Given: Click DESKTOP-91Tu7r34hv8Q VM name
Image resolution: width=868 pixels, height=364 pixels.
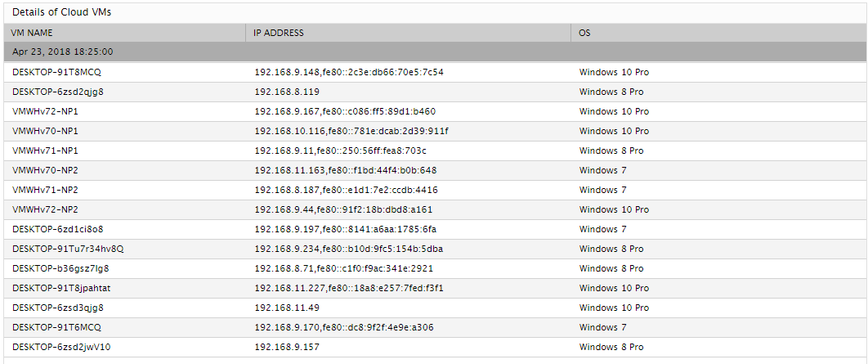Looking at the screenshot, I should [68, 249].
